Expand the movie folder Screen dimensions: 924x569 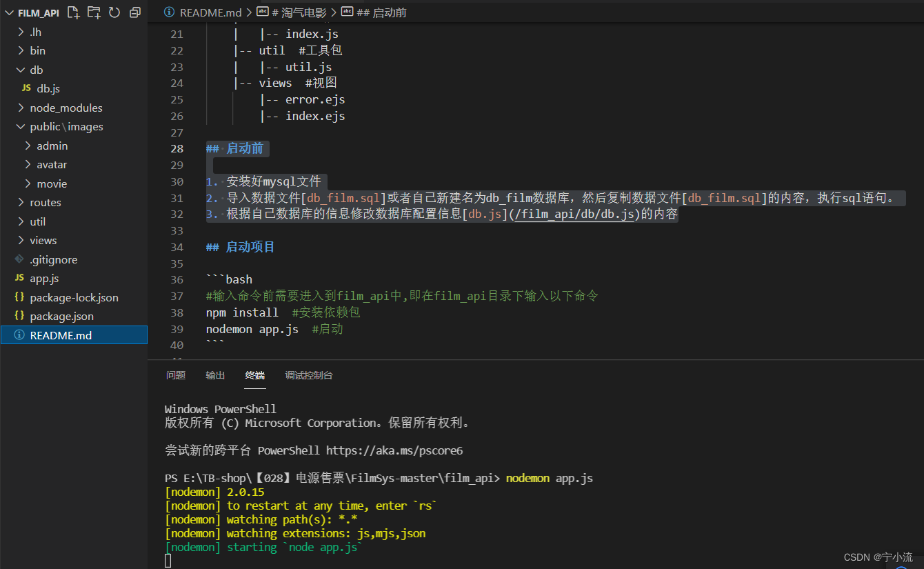pos(27,183)
